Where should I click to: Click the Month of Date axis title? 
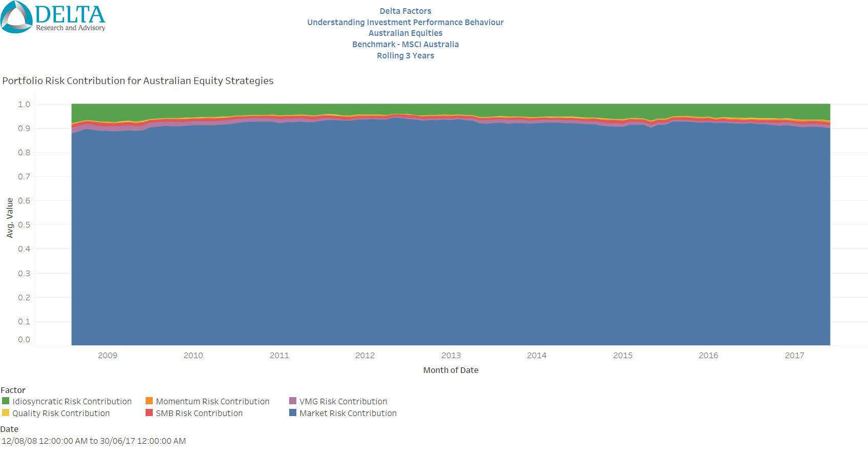point(451,370)
